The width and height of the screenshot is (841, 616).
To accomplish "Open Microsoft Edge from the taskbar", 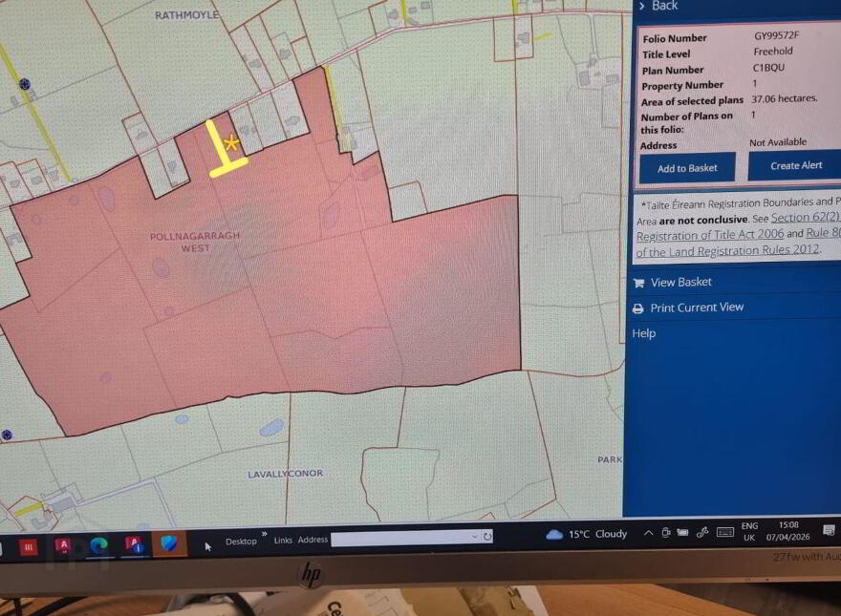I will pyautogui.click(x=98, y=546).
